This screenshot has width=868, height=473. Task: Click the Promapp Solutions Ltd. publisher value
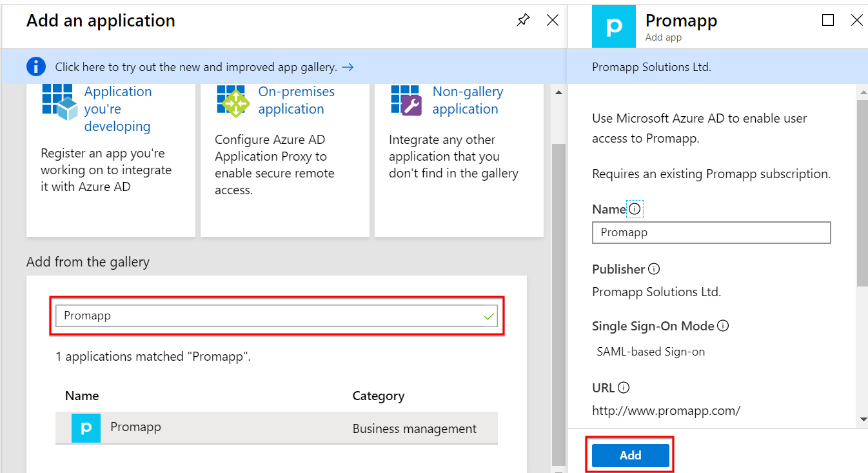point(656,292)
